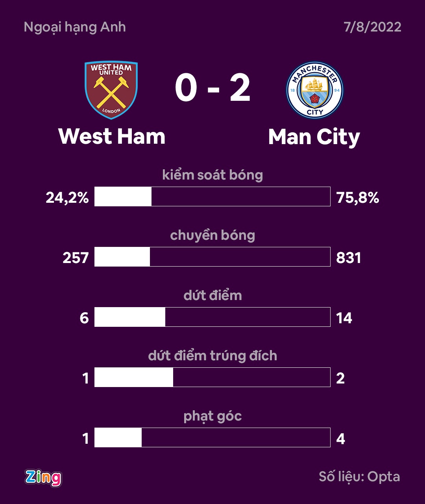Screen dimensions: 425x504
Task: Click the chuyền bóng passes bar
Action: point(213,257)
